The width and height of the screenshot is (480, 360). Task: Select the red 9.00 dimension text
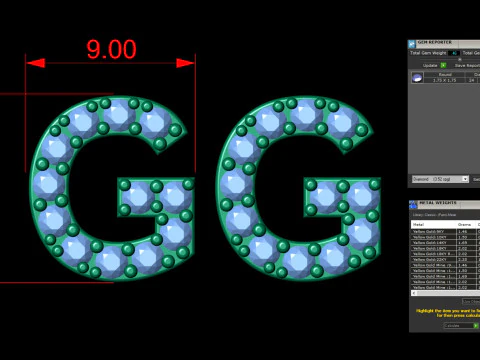[x=111, y=50]
